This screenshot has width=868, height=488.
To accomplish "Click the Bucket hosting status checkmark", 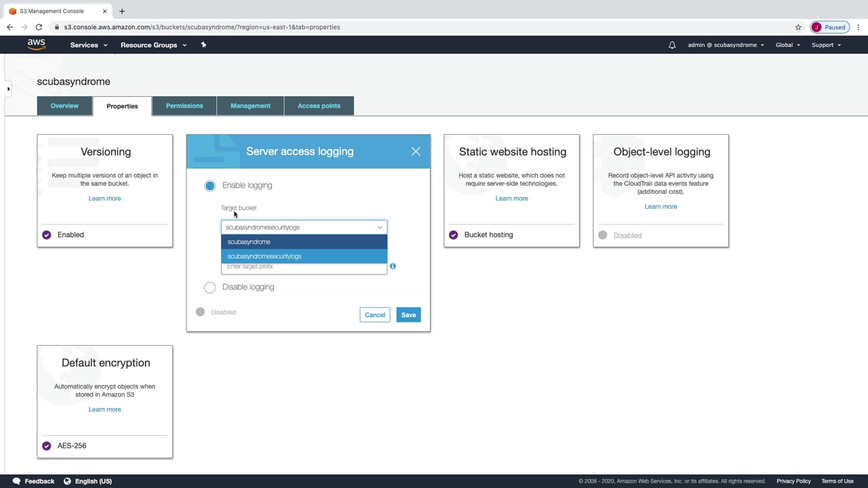I will click(454, 235).
